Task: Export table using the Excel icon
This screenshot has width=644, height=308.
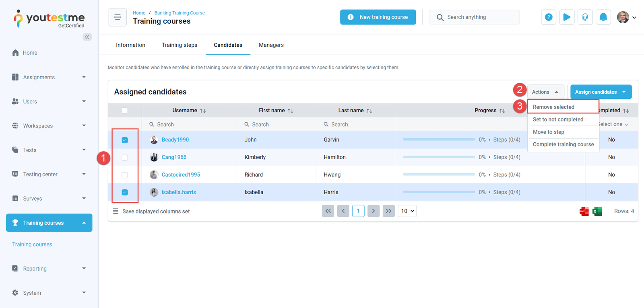Action: tap(597, 211)
